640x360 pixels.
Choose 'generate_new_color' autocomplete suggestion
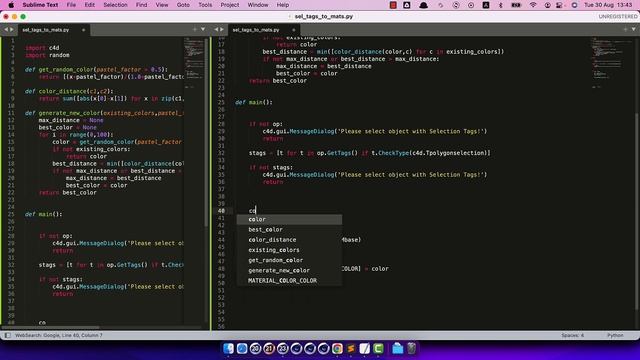[x=289, y=271]
